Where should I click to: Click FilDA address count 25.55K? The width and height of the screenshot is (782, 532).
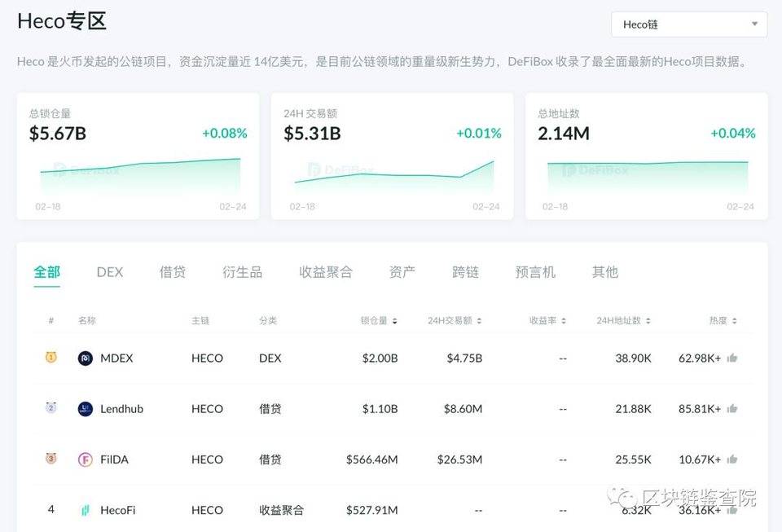634,459
